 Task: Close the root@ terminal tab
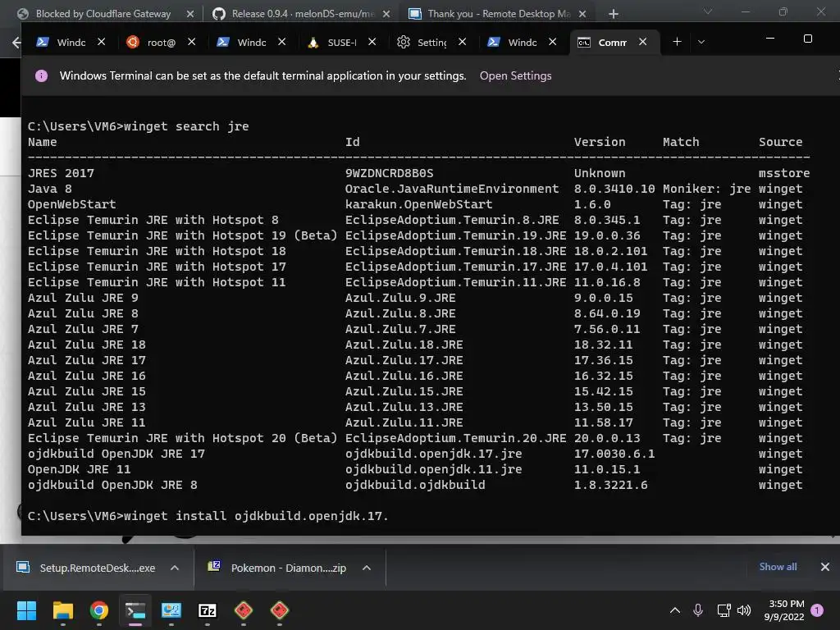click(x=192, y=42)
